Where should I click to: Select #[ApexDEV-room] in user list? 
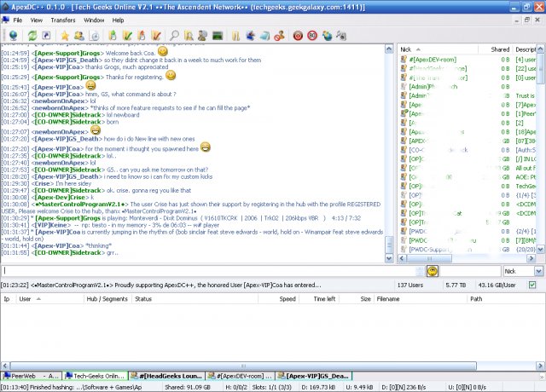[x=433, y=60]
